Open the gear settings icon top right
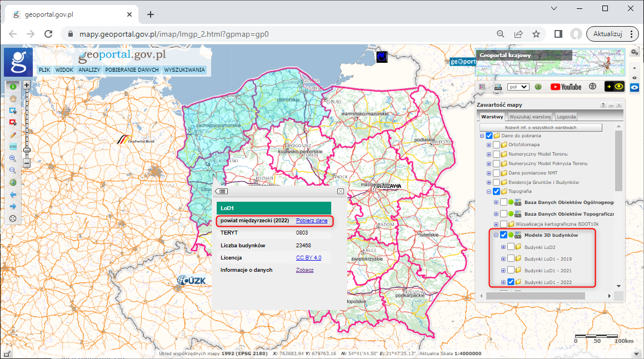The width and height of the screenshot is (644, 359). pos(634,52)
